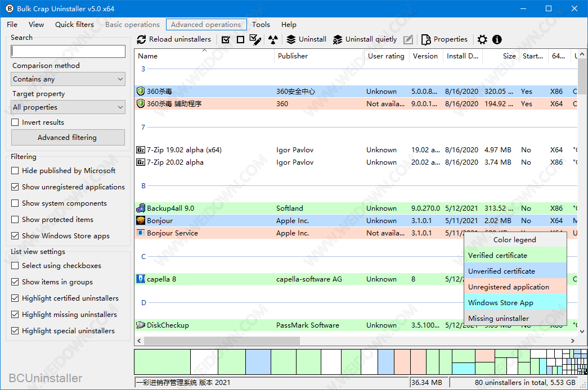This screenshot has height=390, width=588.
Task: Click the info circle toolbar icon
Action: 497,39
